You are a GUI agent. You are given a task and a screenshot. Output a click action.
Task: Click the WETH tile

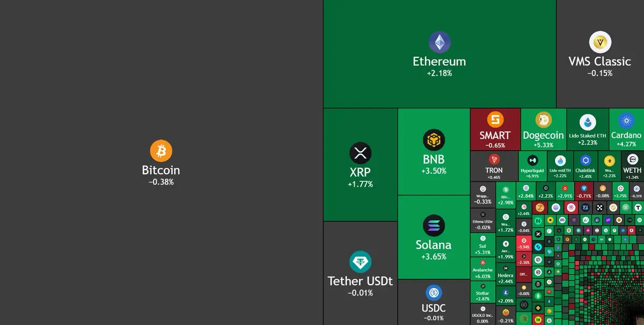[x=632, y=166]
